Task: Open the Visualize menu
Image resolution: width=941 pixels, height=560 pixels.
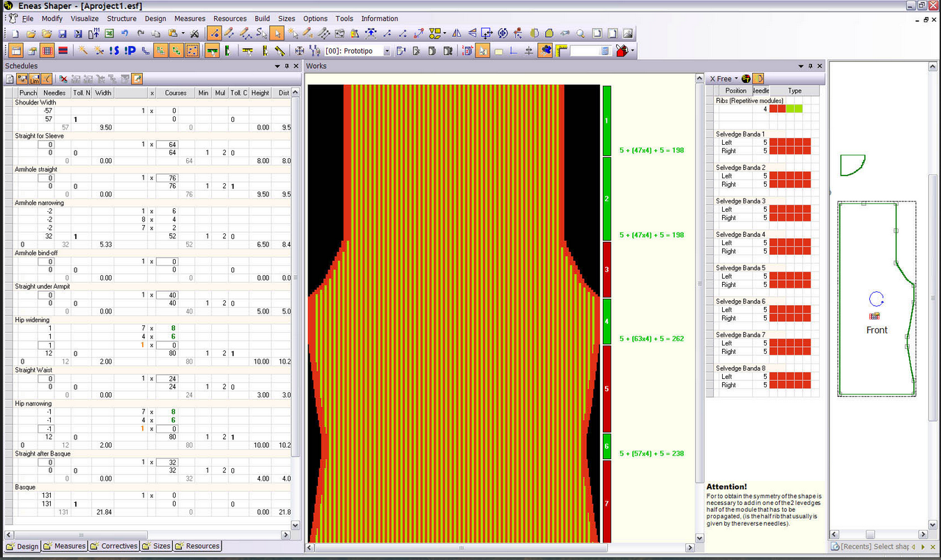Action: point(84,19)
